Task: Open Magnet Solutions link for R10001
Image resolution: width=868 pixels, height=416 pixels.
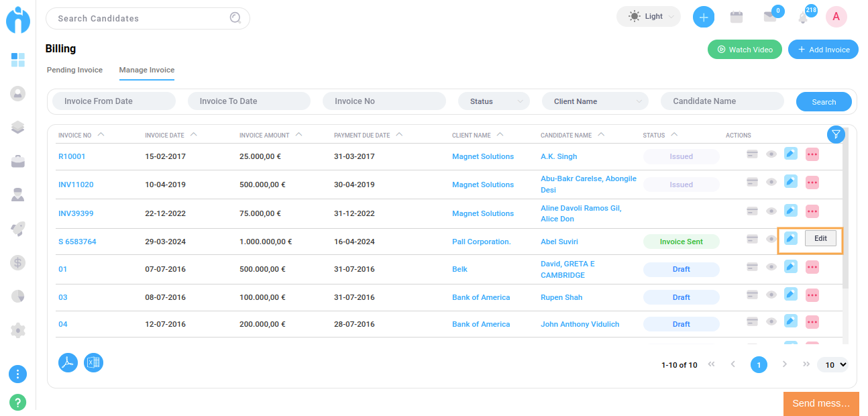Action: pos(482,156)
